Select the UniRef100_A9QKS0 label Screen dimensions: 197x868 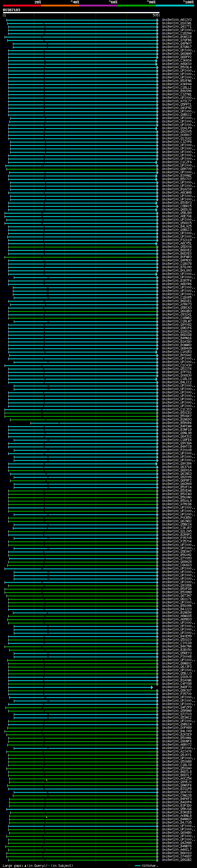tap(177, 64)
